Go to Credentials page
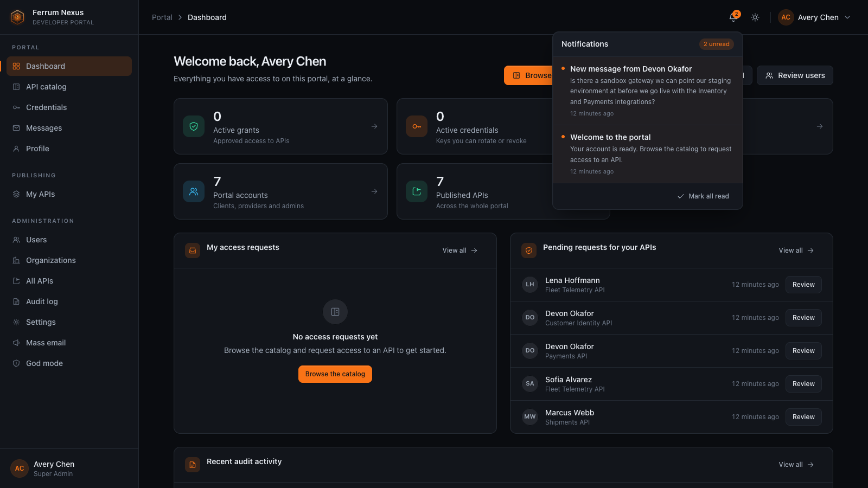The height and width of the screenshot is (488, 868). pos(69,107)
